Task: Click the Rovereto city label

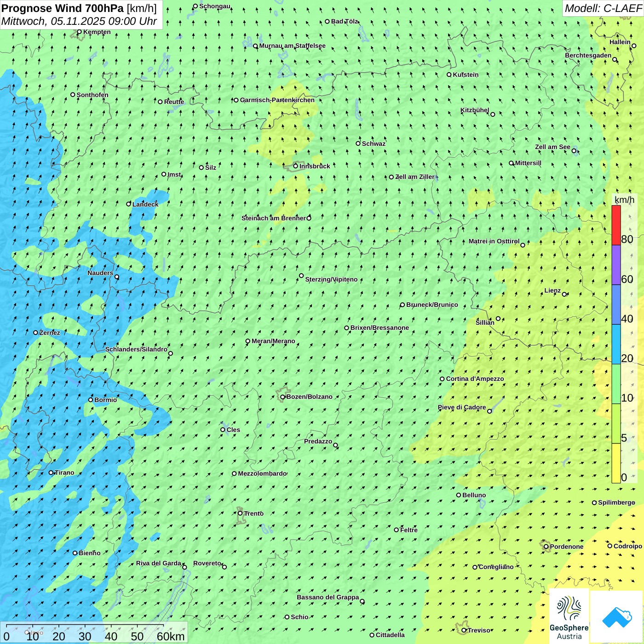Action: coord(207,563)
